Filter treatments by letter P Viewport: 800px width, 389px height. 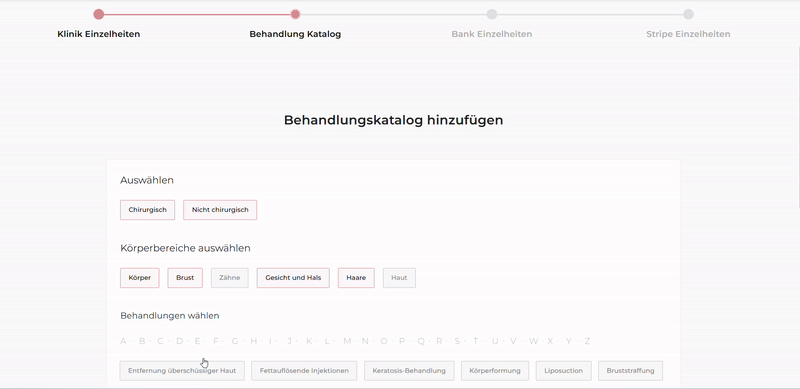[x=402, y=341]
